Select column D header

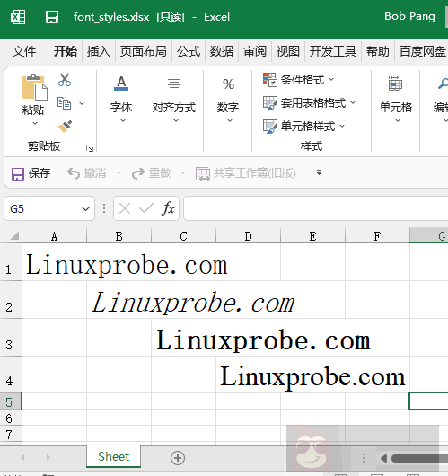pos(249,236)
